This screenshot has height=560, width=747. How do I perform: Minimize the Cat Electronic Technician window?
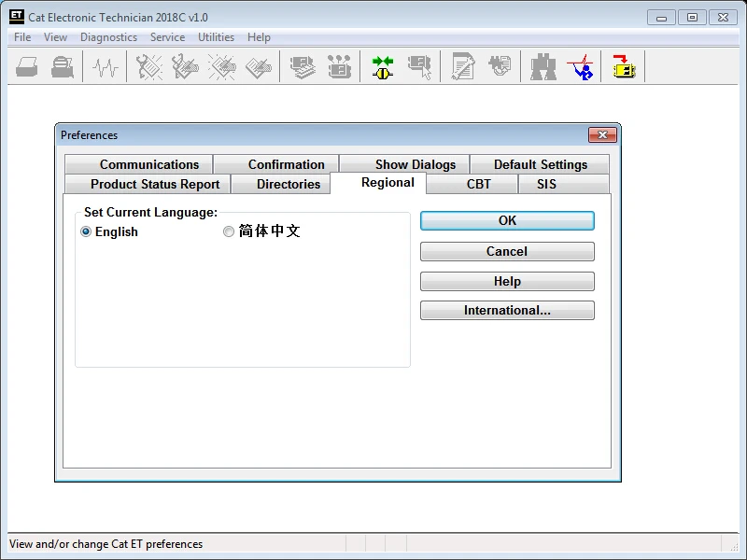pos(661,18)
